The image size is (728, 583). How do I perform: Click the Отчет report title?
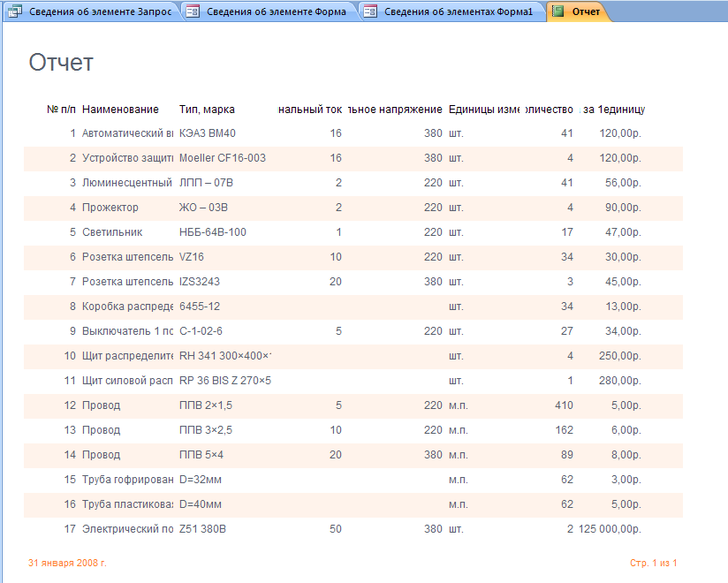(x=61, y=62)
